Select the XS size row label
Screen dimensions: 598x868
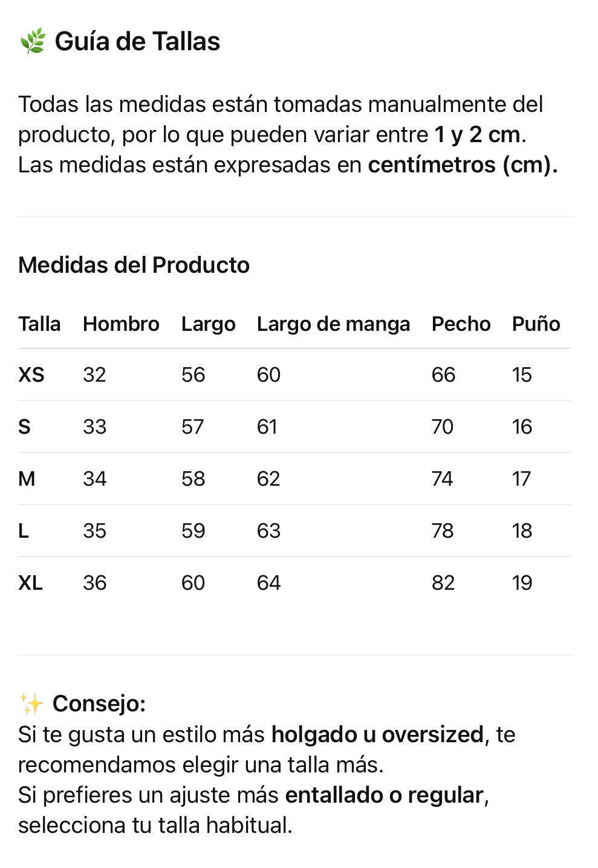31,375
